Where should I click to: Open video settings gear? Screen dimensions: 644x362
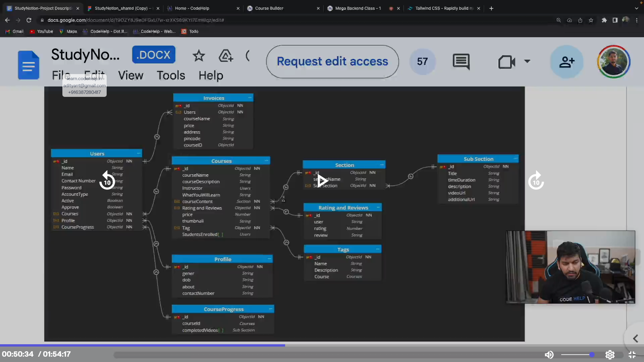pyautogui.click(x=610, y=355)
